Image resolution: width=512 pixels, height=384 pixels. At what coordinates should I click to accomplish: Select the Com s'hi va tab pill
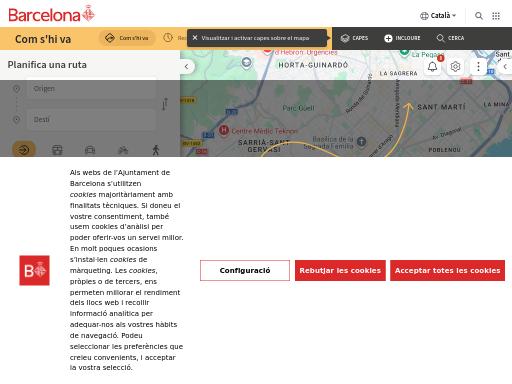(x=127, y=38)
